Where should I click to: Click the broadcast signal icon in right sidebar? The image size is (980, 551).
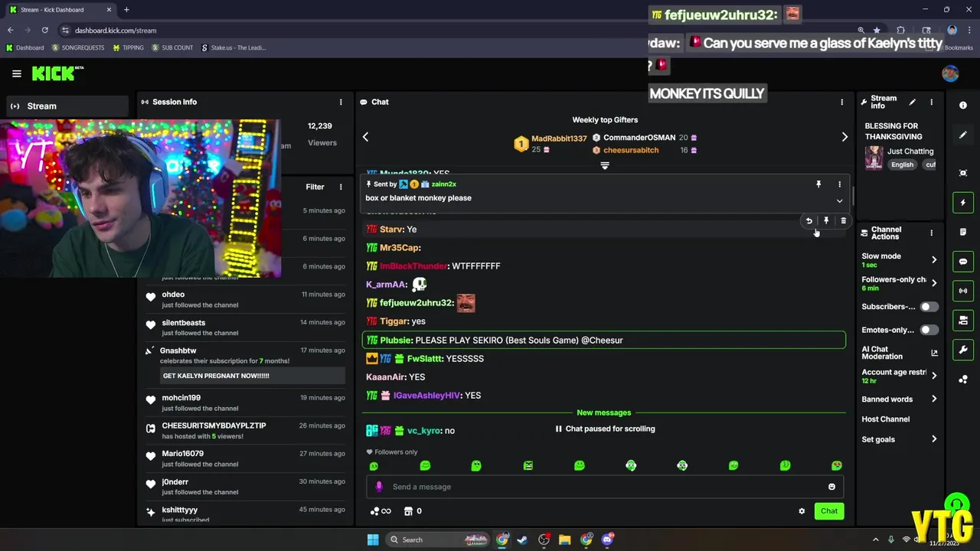(x=963, y=291)
